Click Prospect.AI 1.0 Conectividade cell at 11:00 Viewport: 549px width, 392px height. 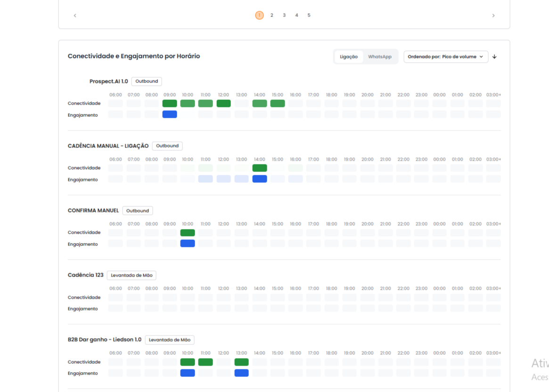(x=205, y=104)
